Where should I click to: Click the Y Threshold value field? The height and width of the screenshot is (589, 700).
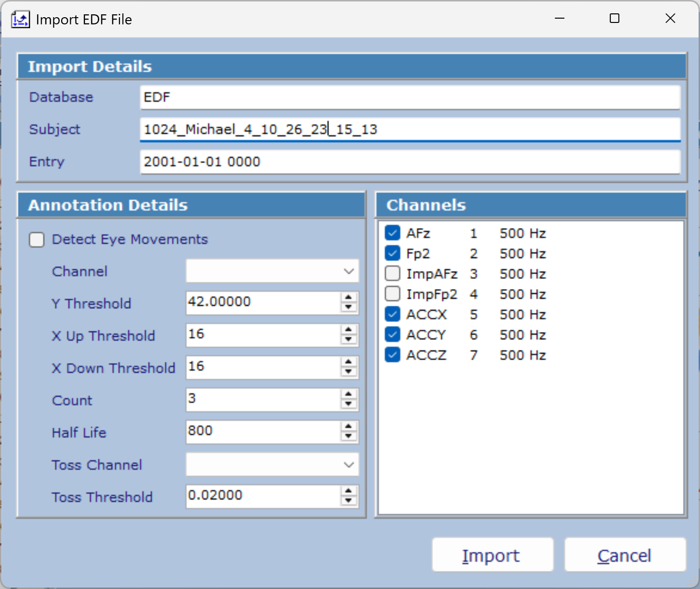coord(264,303)
